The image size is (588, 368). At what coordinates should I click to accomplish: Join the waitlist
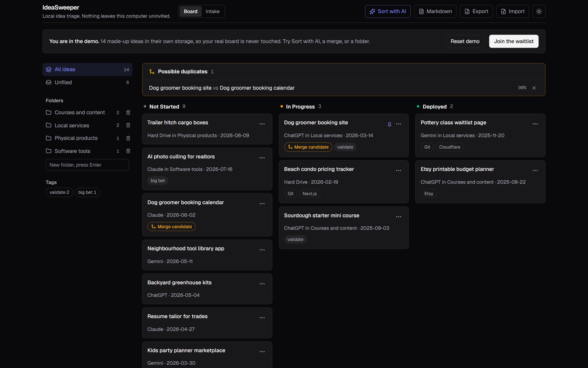(x=514, y=41)
